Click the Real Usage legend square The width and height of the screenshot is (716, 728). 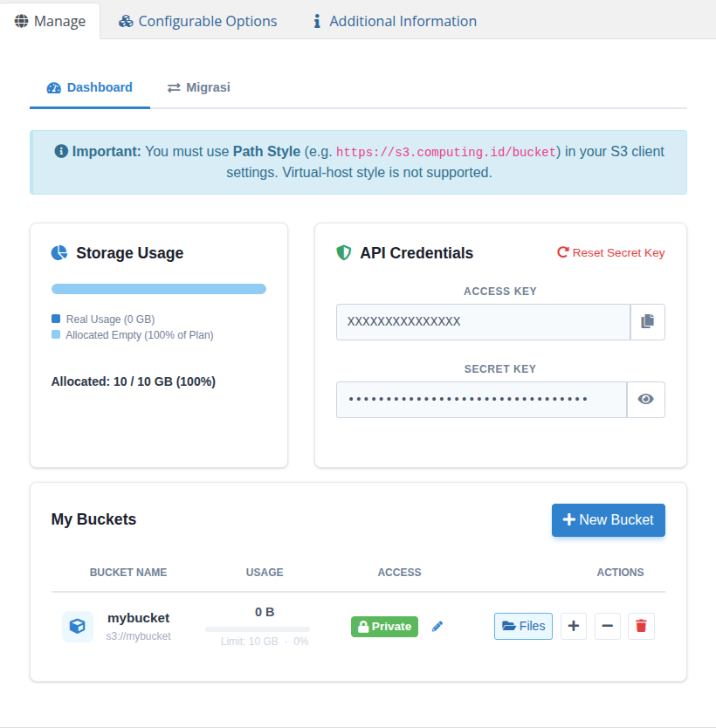point(56,319)
